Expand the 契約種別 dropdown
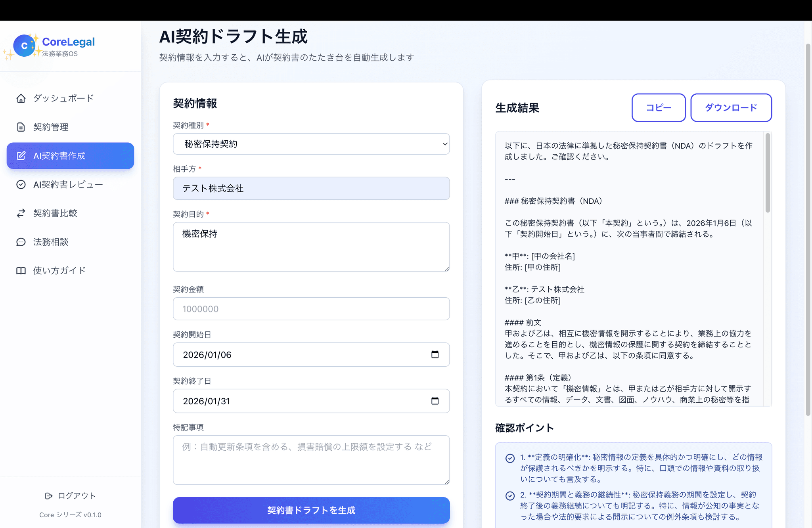812x528 pixels. point(311,144)
